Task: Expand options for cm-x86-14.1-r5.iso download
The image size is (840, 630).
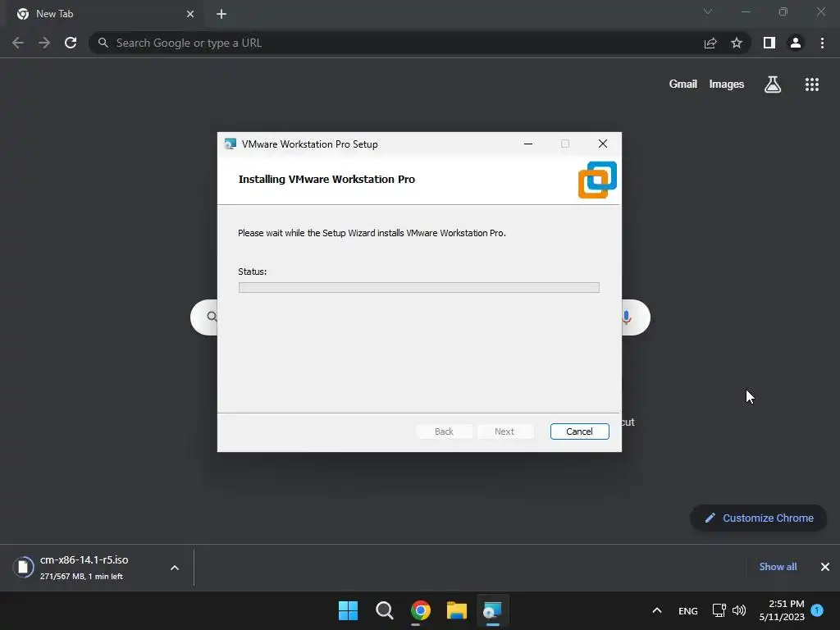Action: (x=175, y=568)
